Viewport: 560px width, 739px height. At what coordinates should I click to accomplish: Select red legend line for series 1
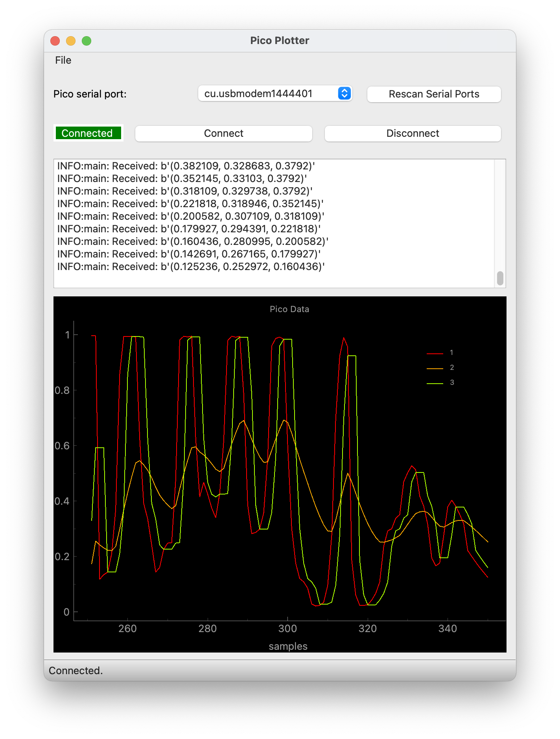pyautogui.click(x=435, y=353)
